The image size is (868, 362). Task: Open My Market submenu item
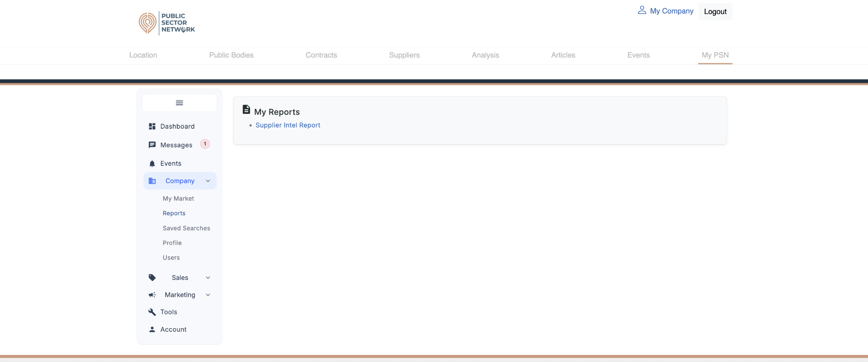click(x=178, y=198)
